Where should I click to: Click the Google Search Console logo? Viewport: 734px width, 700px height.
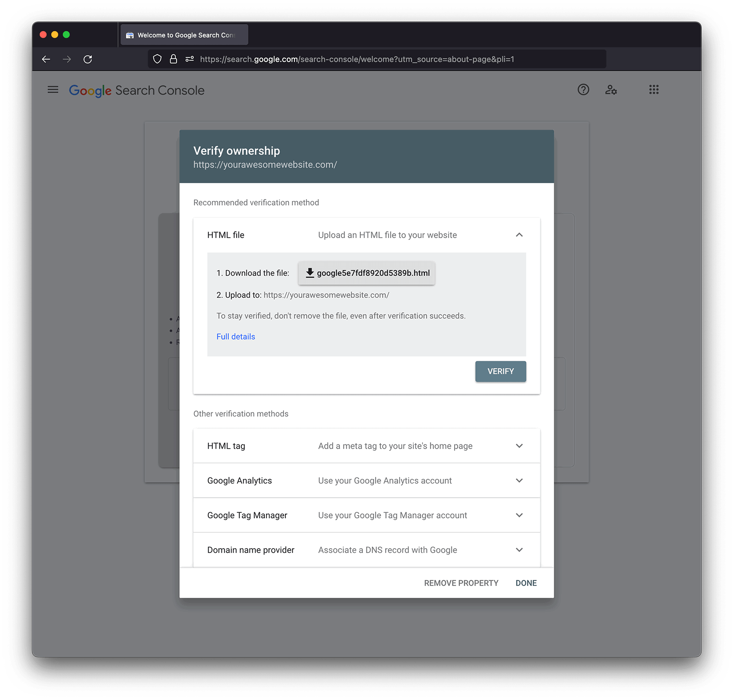(137, 90)
